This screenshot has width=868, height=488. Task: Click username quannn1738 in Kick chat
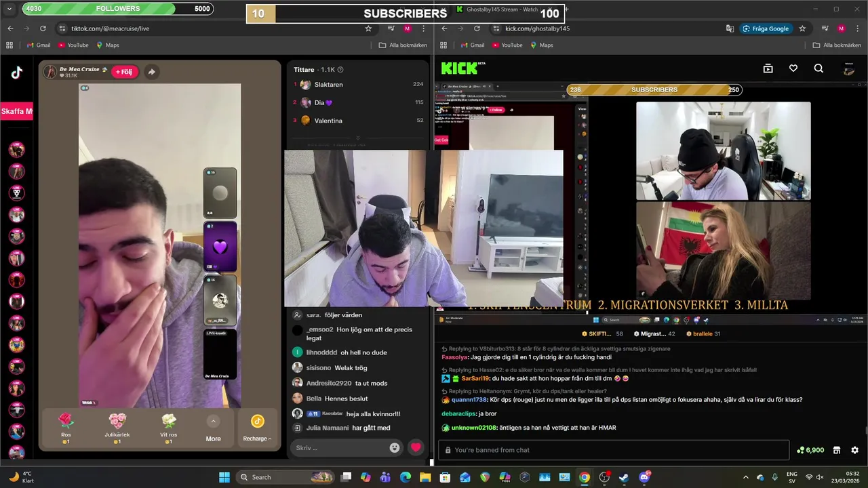[469, 400]
